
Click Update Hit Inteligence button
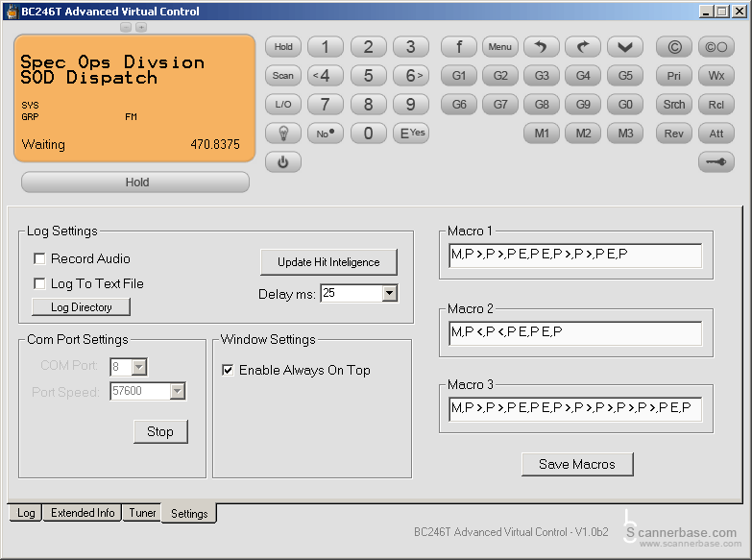tap(328, 262)
